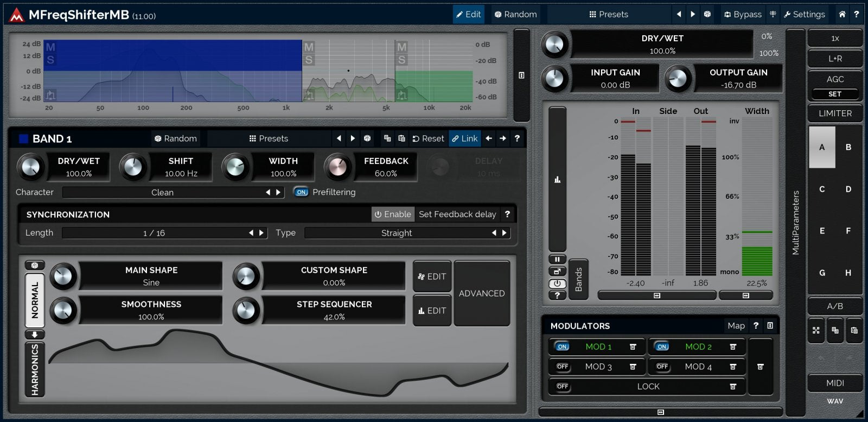Screen dimensions: 868x422
Task: Adjust the Feedback knob
Action: [337, 167]
